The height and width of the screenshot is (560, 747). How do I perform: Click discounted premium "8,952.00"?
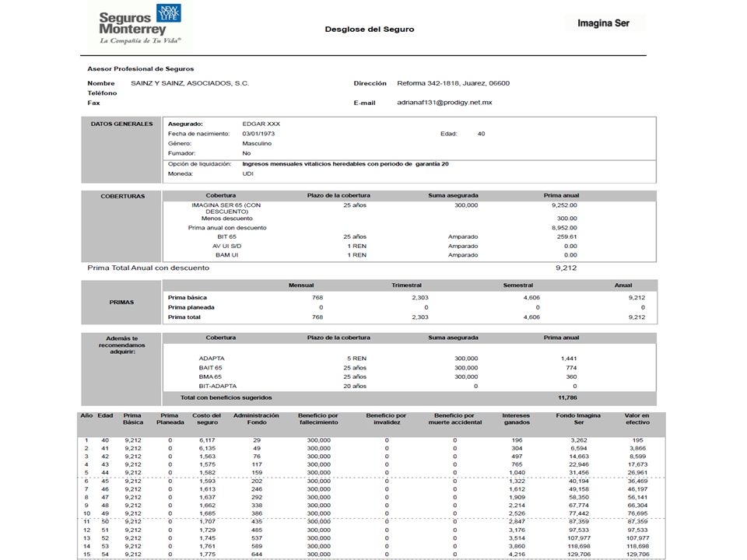(x=564, y=228)
